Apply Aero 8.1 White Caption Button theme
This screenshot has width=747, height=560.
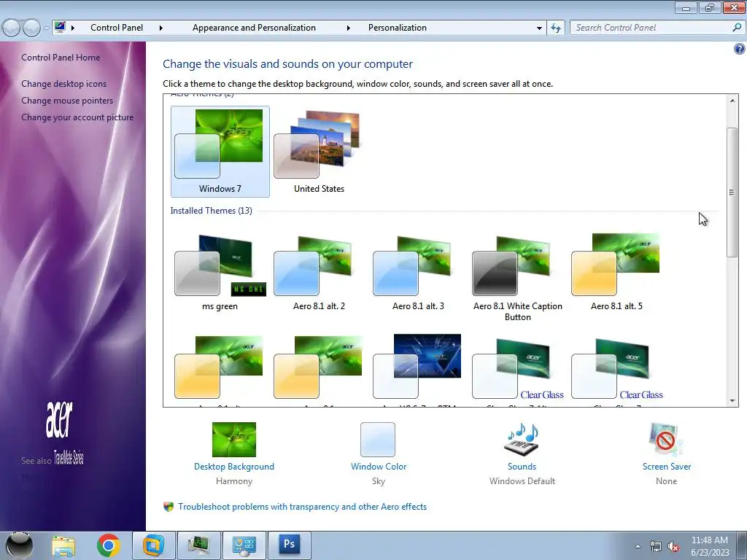coord(517,278)
